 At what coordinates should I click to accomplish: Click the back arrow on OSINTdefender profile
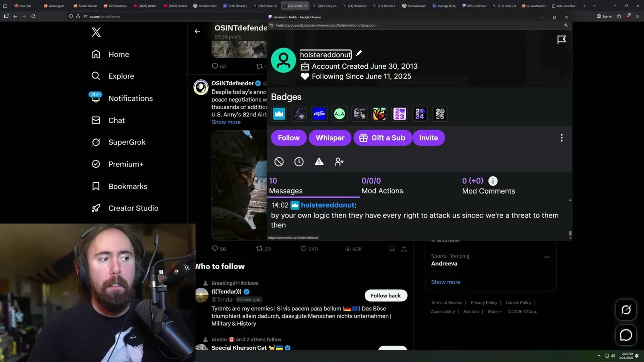pos(197,31)
